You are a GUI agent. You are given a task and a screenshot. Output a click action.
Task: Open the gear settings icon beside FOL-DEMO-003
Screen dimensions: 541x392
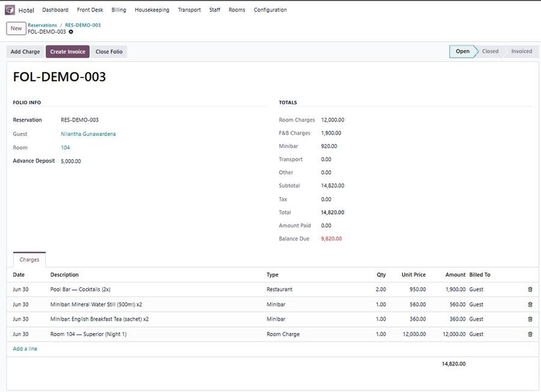[71, 32]
